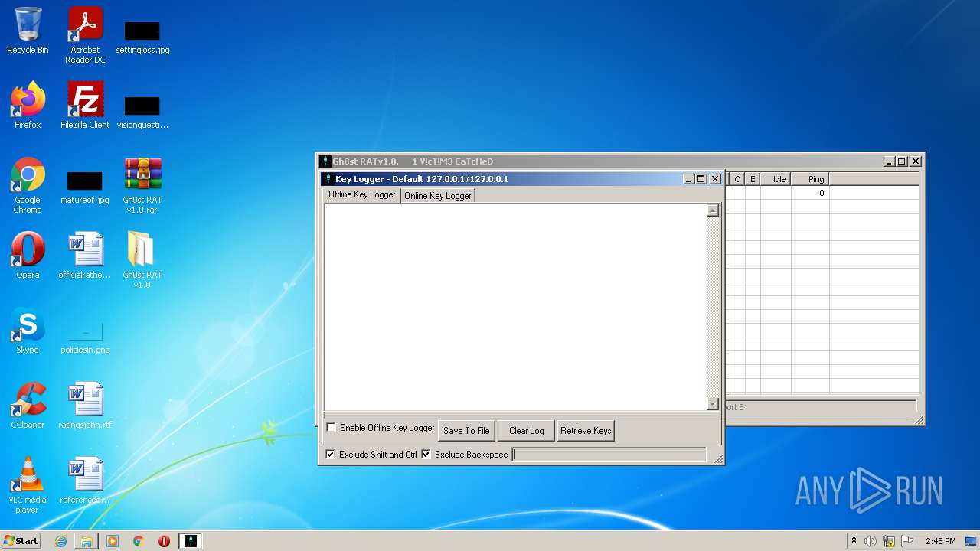Open Google Chrome desktop shortcut
This screenshot has height=551, width=980.
click(x=28, y=185)
